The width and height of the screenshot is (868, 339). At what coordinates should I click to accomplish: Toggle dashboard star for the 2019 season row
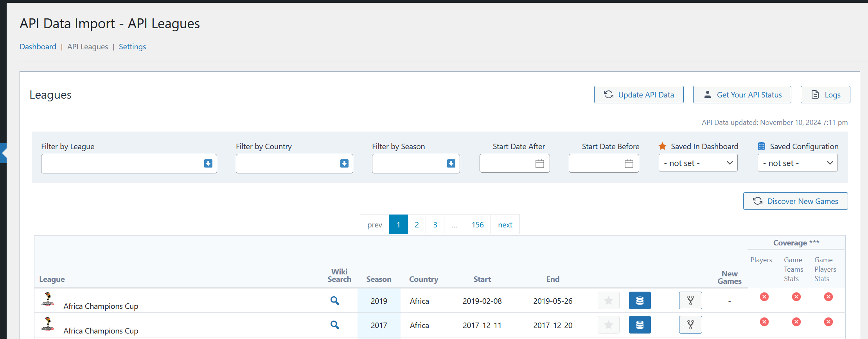pos(608,301)
